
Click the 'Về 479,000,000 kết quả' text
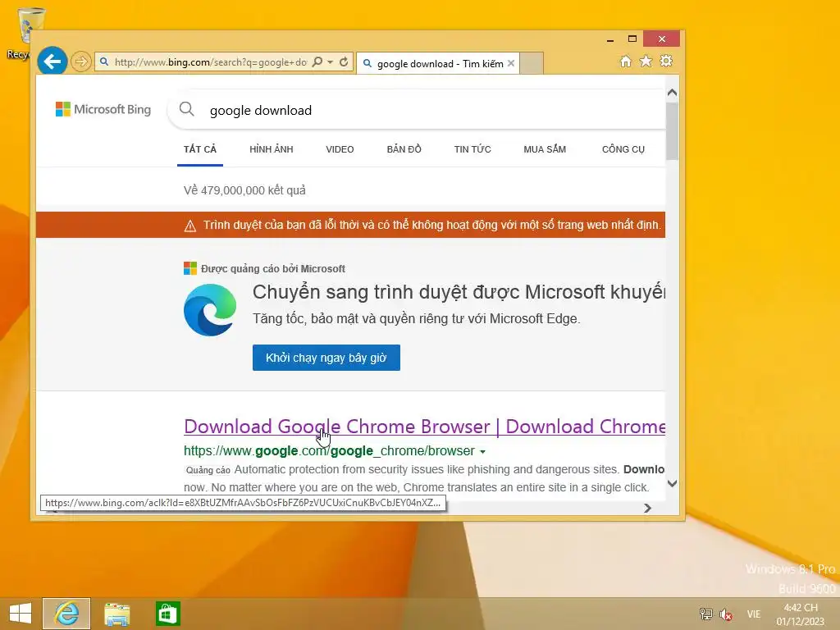[x=244, y=190]
